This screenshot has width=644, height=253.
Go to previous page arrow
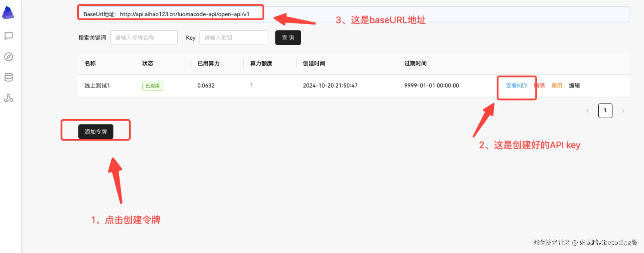[588, 111]
